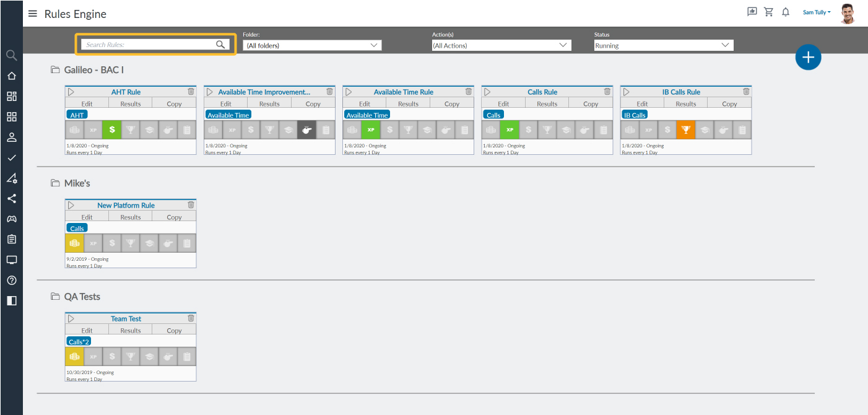Viewport: 868px width, 415px height.
Task: Open the Actions filter dropdown
Action: tap(501, 45)
